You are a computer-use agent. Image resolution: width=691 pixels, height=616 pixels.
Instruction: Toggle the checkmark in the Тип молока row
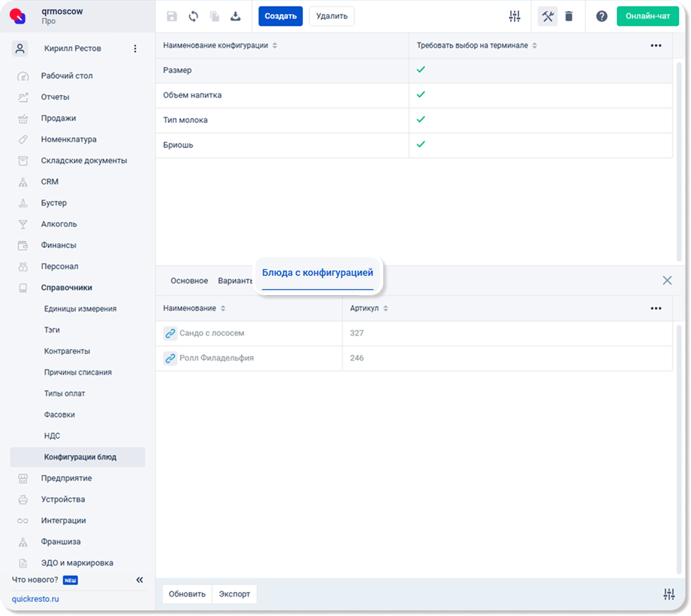click(421, 120)
